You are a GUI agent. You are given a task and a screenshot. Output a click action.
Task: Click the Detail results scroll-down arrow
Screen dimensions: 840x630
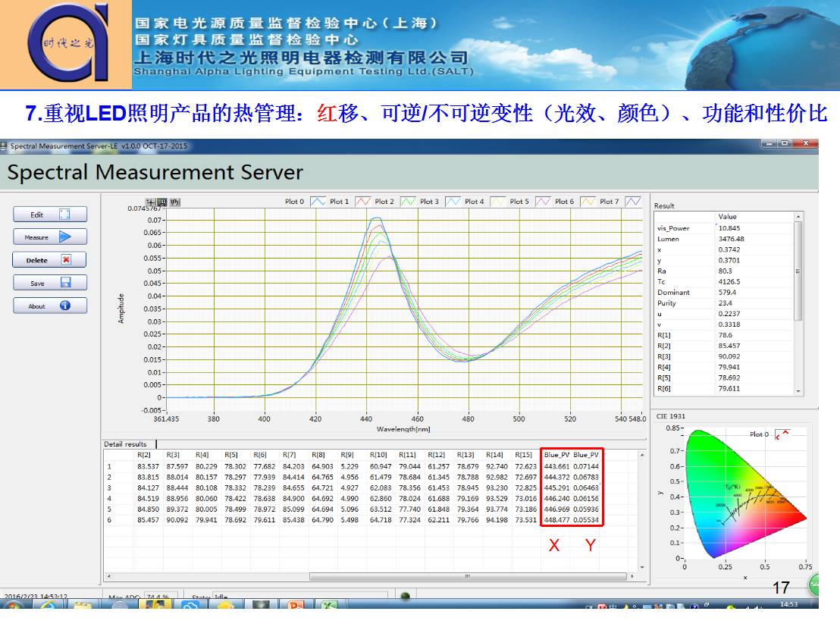[642, 567]
